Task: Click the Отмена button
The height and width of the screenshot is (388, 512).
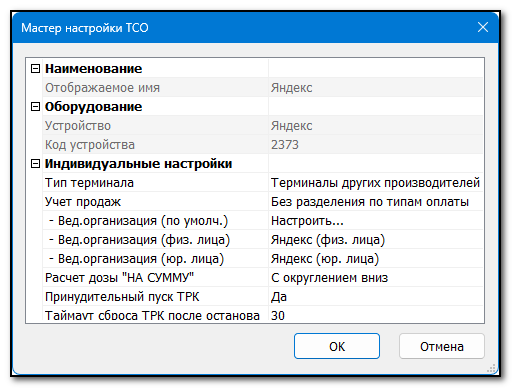Action: (441, 346)
